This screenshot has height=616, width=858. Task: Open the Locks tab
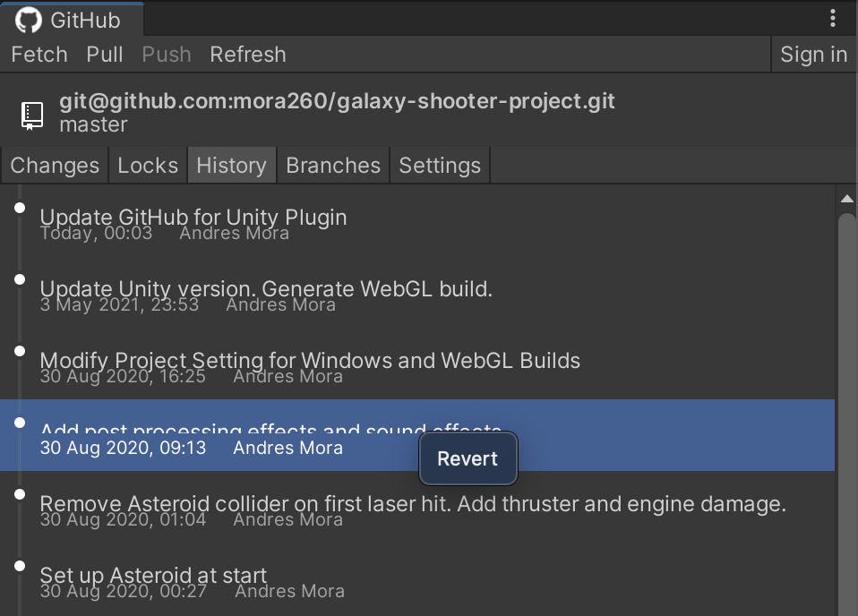pyautogui.click(x=148, y=166)
